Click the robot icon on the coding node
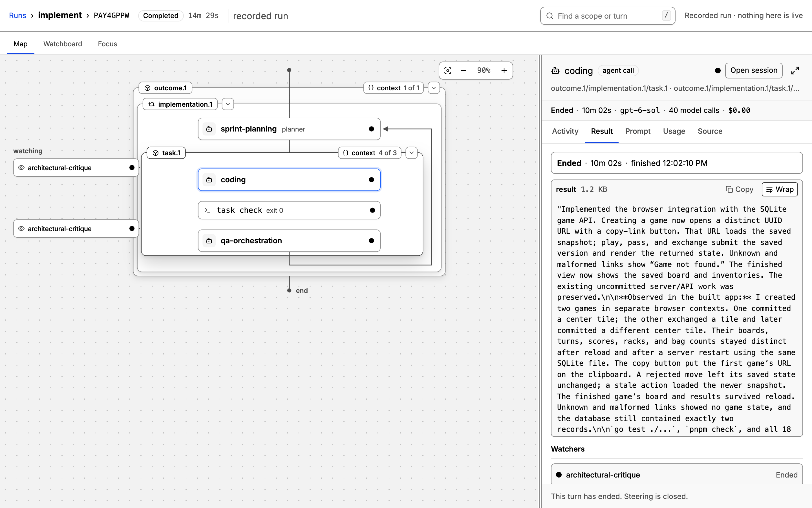 (x=209, y=180)
